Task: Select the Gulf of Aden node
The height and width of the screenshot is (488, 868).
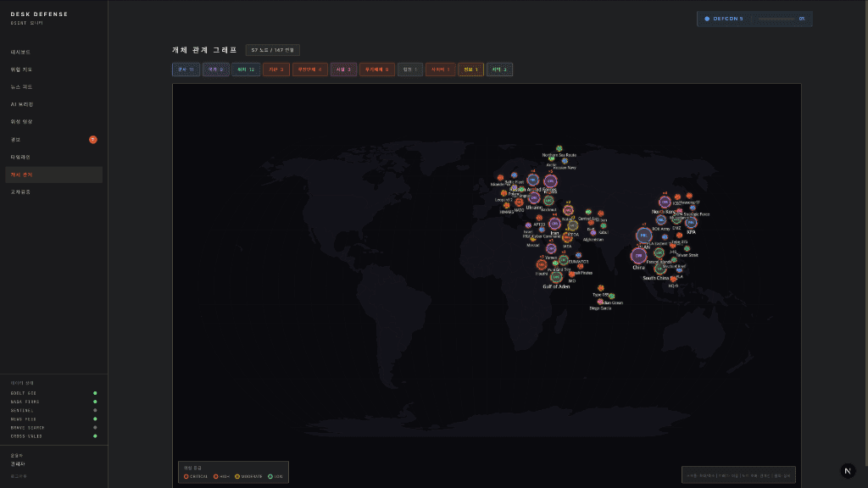Action: [x=556, y=277]
